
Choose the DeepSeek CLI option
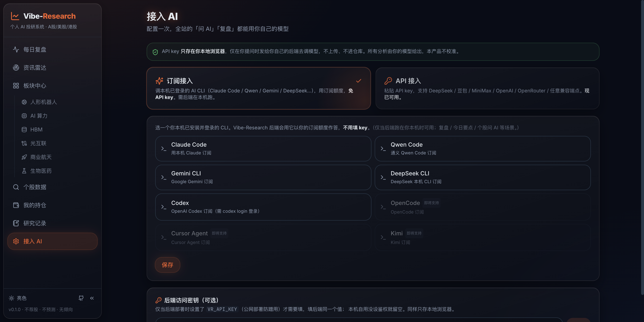pyautogui.click(x=483, y=177)
